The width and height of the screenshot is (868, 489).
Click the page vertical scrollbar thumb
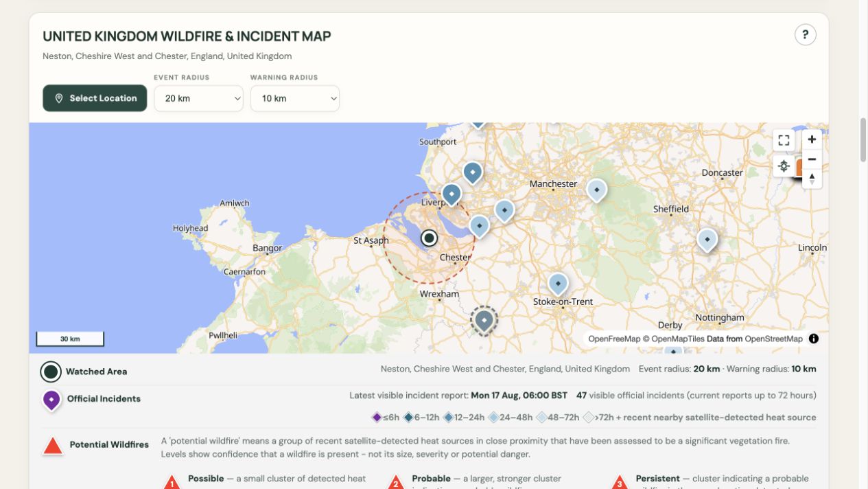863,140
